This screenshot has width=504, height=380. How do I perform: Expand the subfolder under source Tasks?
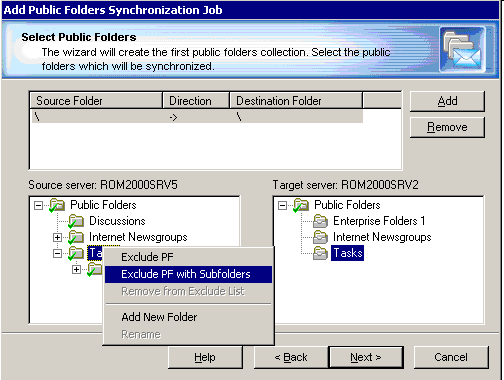[76, 269]
